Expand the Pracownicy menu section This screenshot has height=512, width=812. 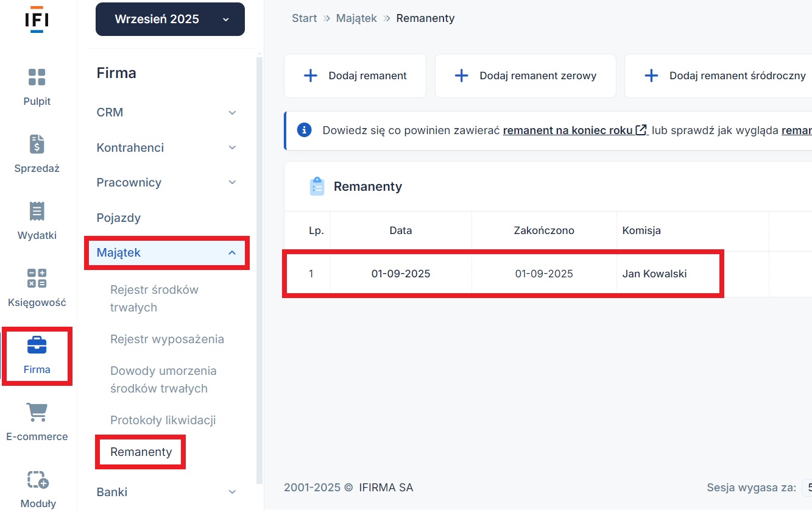coord(167,183)
